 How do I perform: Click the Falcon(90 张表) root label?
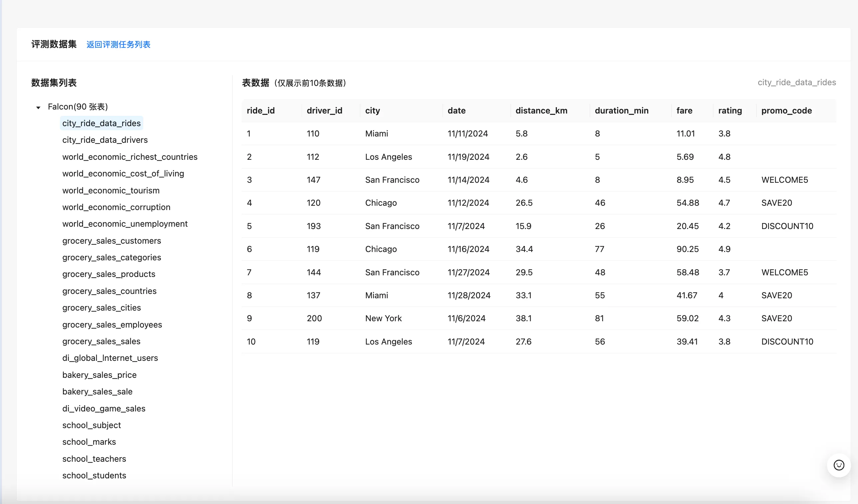click(x=78, y=107)
